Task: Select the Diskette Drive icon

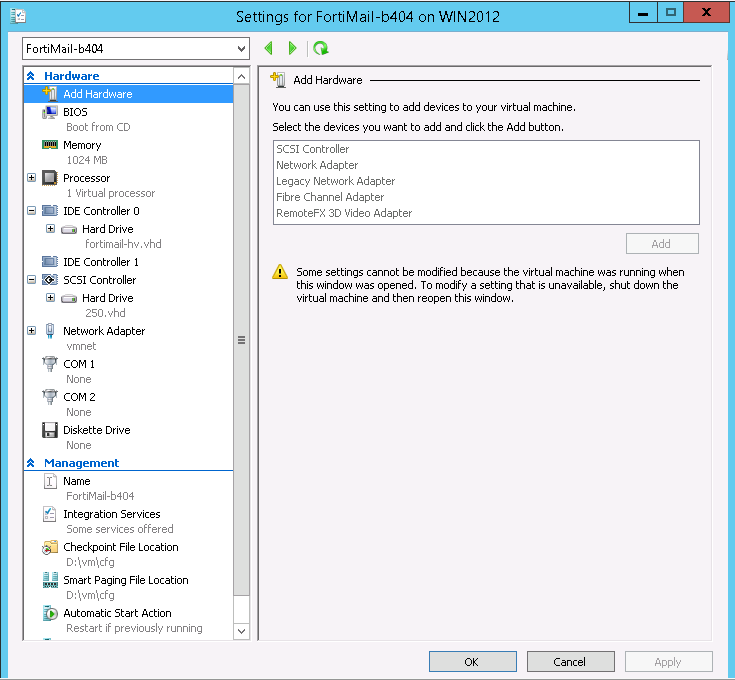Action: point(50,430)
